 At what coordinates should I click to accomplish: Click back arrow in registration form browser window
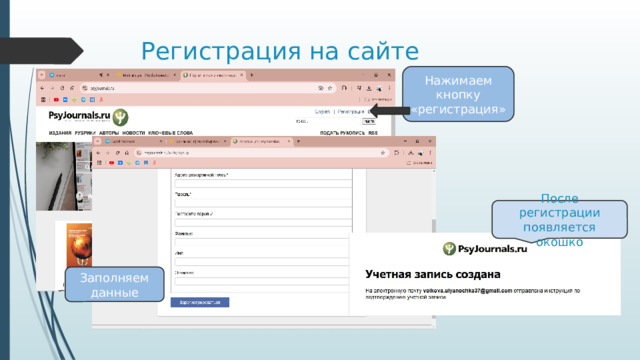pyautogui.click(x=98, y=153)
